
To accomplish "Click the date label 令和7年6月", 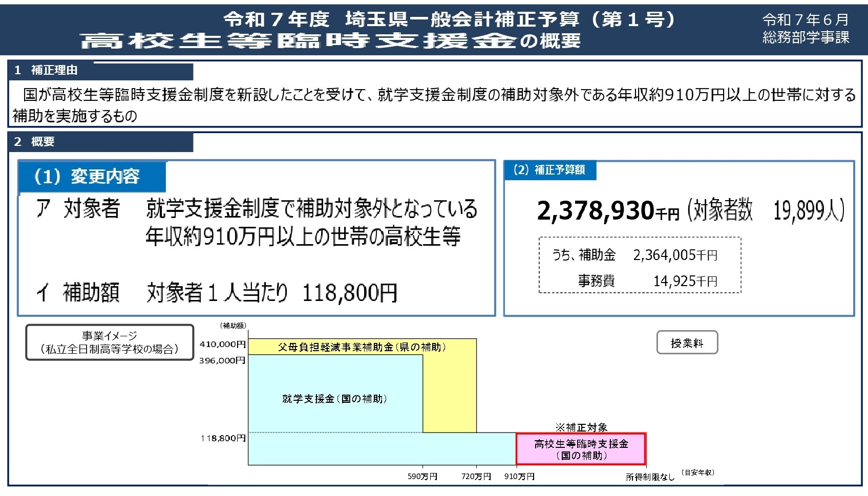I will (806, 20).
